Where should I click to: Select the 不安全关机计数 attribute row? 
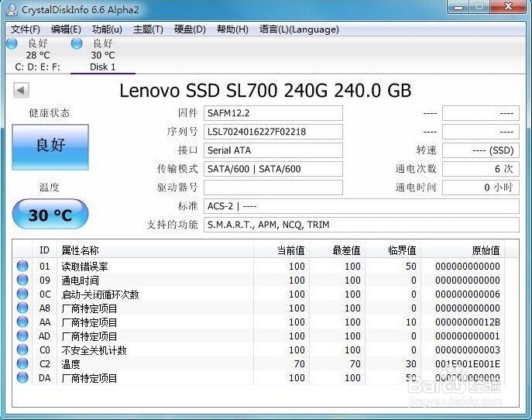point(258,349)
